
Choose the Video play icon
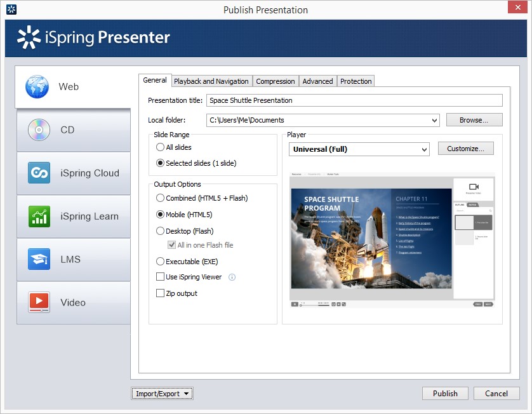pos(39,302)
